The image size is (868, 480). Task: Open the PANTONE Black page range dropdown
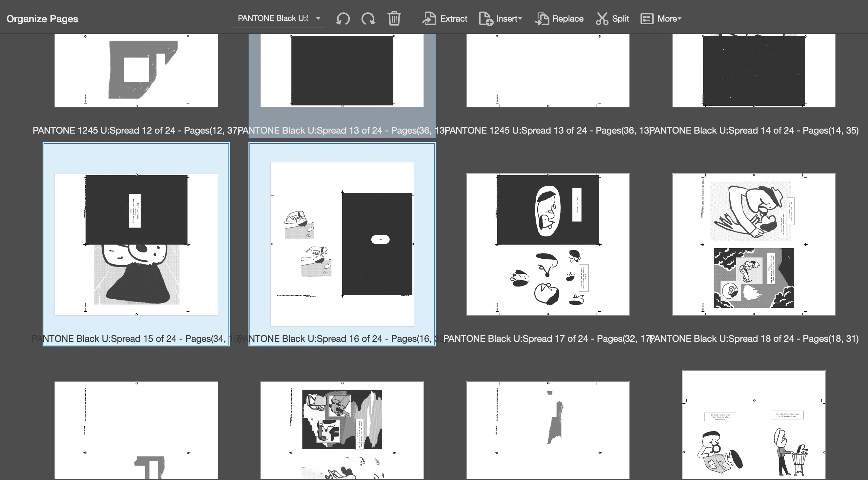pos(318,19)
